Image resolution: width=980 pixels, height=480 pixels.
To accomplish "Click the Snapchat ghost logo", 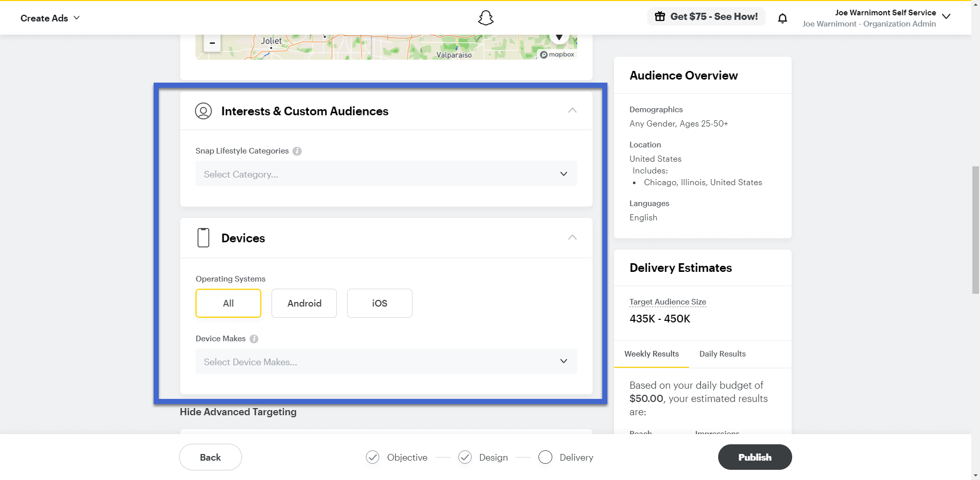I will click(485, 18).
